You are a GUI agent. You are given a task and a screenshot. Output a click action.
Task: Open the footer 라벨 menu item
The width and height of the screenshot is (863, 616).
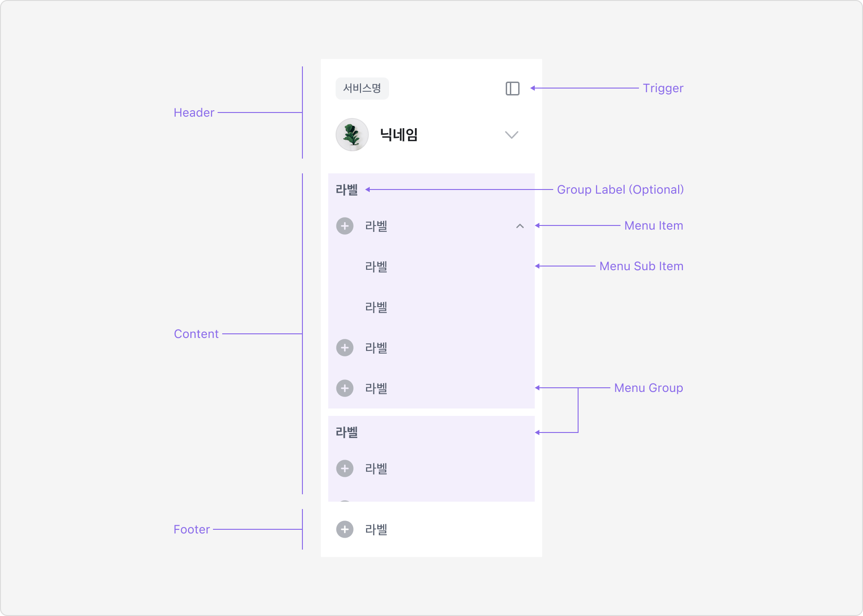click(x=431, y=529)
